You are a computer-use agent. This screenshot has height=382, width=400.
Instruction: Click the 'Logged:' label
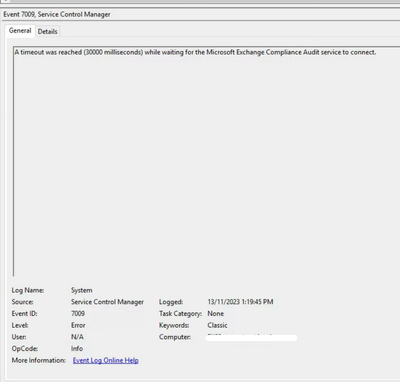(171, 302)
